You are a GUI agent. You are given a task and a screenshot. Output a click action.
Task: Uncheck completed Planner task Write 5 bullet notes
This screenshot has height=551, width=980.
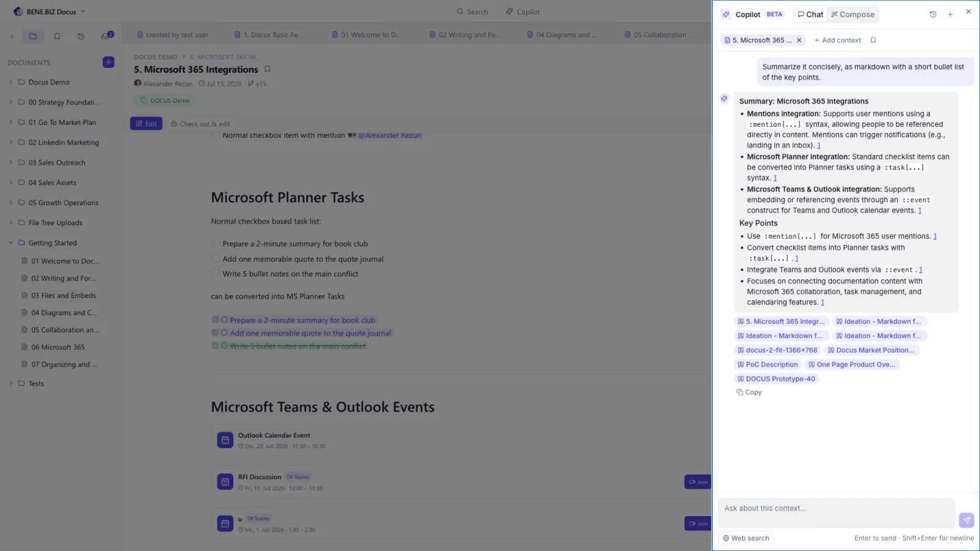(224, 346)
